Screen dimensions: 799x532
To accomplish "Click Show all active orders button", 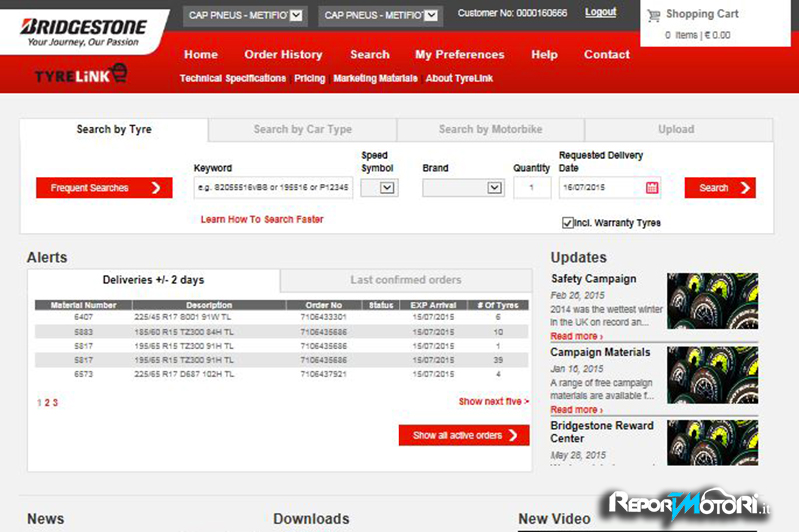I will [x=463, y=435].
